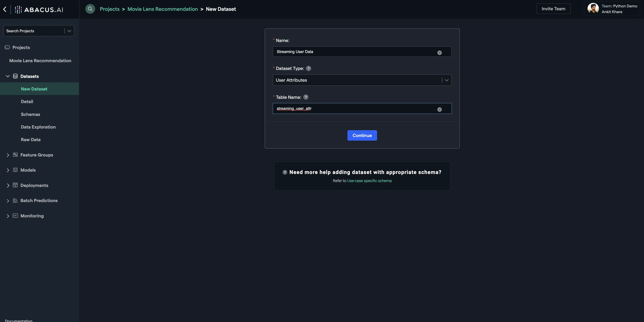Image resolution: width=644 pixels, height=322 pixels.
Task: Click the Invite Team button
Action: (x=554, y=8)
